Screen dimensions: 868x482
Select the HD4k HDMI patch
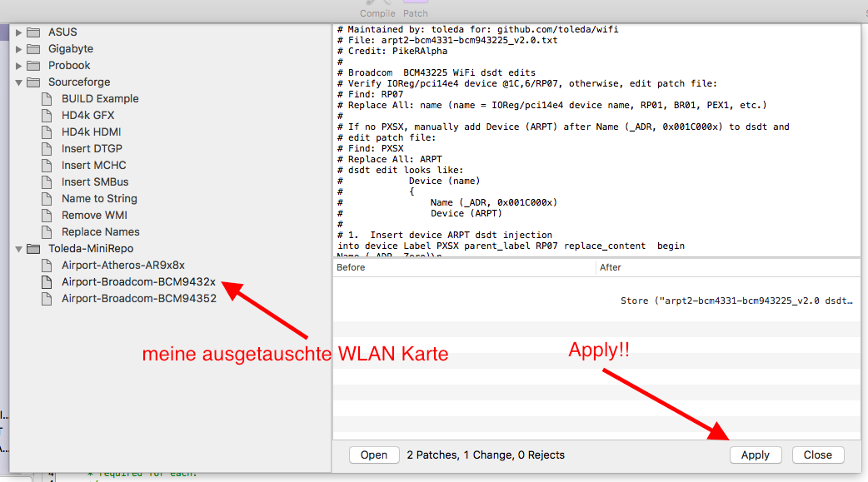pos(92,132)
